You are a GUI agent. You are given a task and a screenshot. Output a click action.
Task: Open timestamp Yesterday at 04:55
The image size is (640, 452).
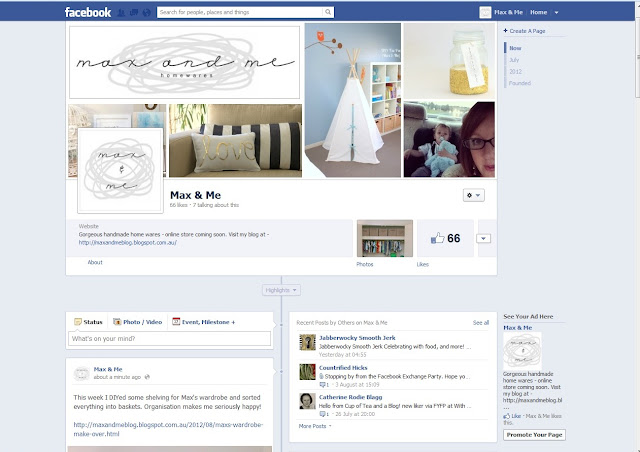point(342,354)
